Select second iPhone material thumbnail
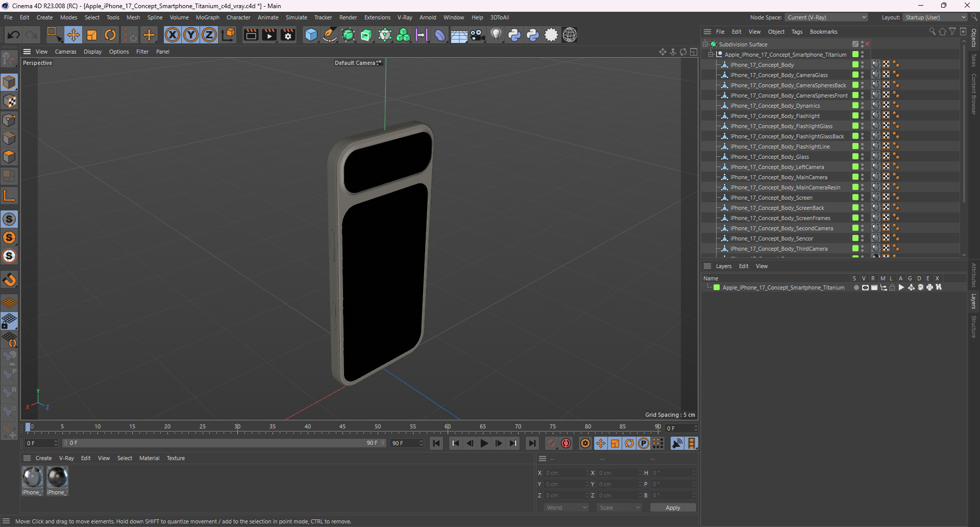This screenshot has height=527, width=980. pos(57,477)
